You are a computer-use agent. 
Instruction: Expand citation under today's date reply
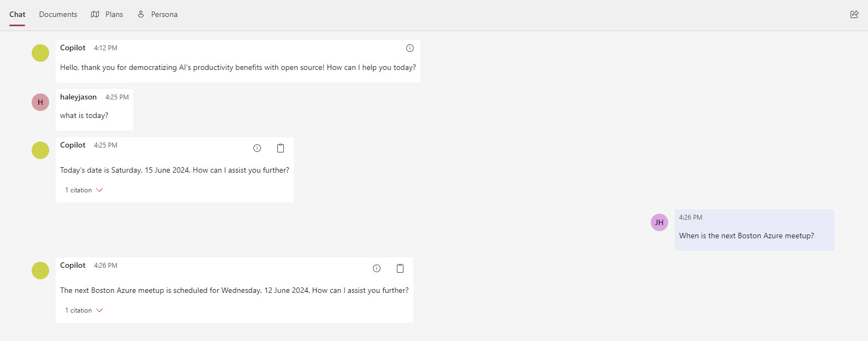[84, 190]
